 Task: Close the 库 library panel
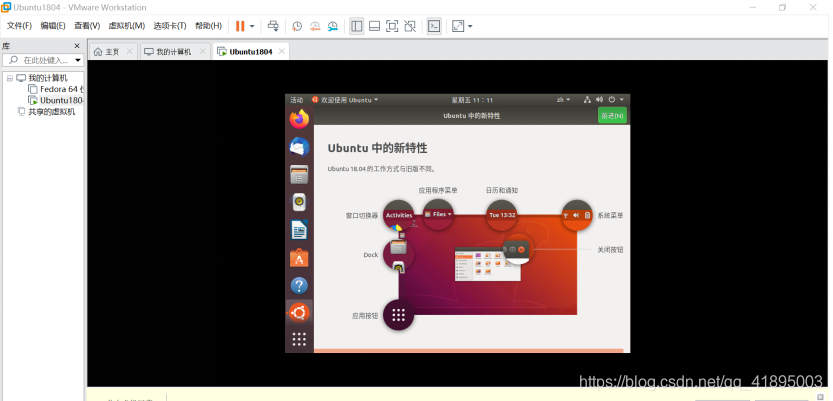(76, 46)
